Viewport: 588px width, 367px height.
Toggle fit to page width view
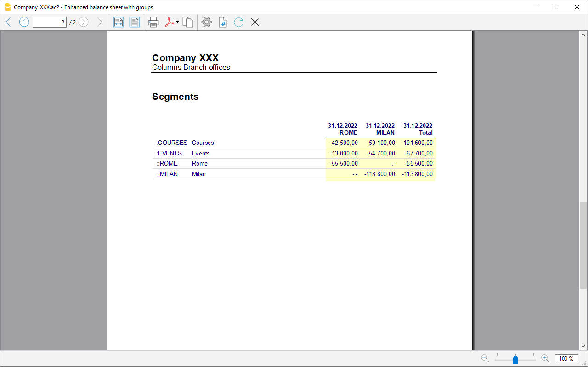(x=119, y=22)
